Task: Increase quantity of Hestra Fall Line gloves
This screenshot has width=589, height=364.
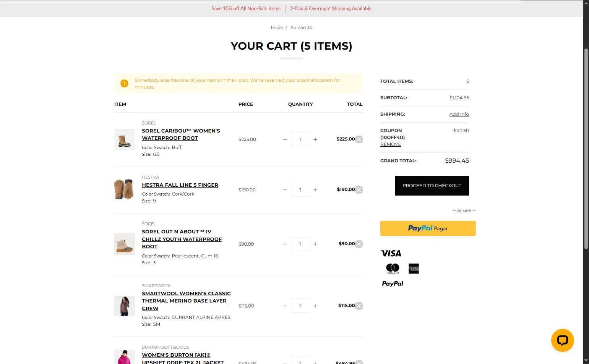Action: click(x=315, y=190)
